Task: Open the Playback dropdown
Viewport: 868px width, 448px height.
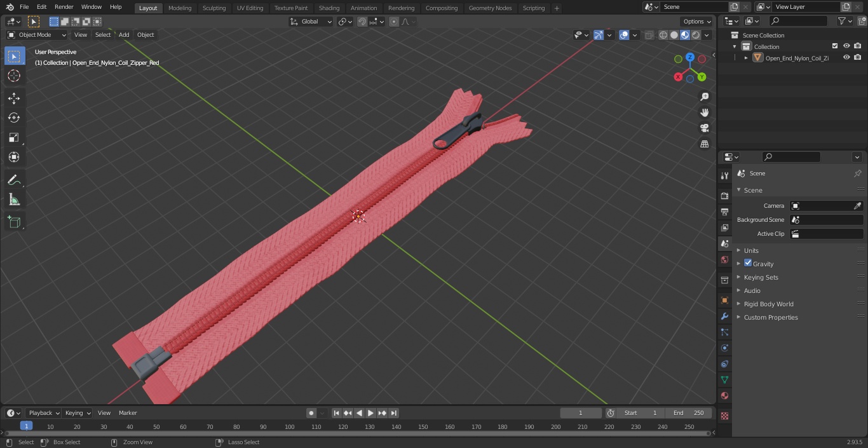Action: click(43, 413)
